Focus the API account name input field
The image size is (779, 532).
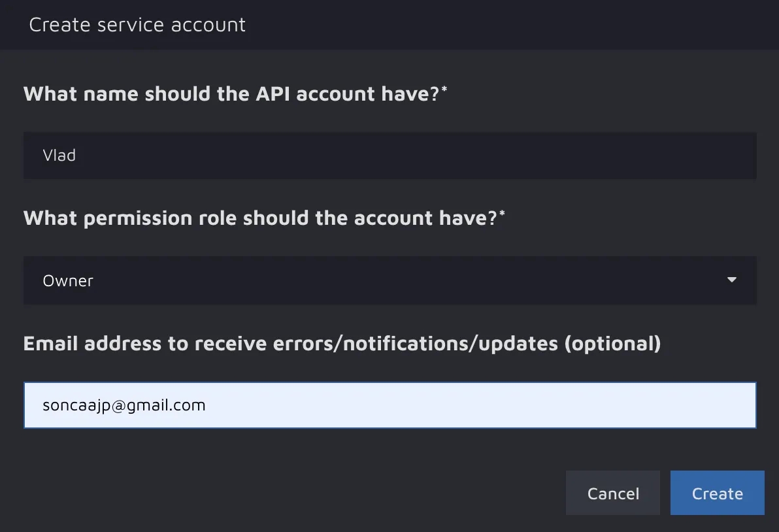(x=389, y=156)
